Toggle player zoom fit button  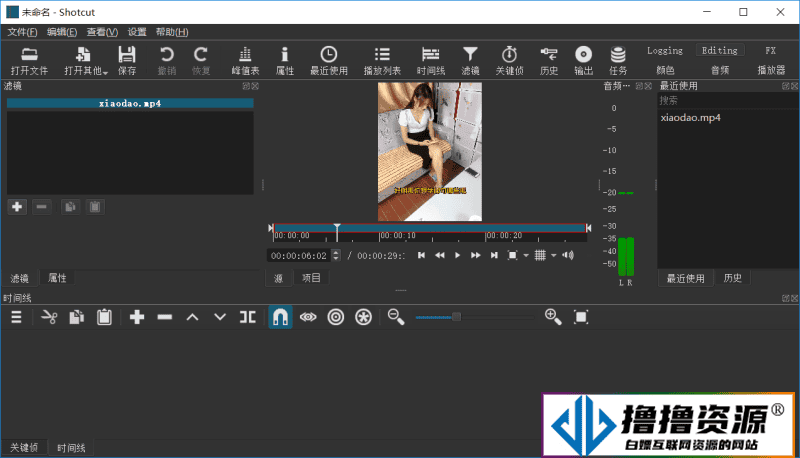[513, 255]
